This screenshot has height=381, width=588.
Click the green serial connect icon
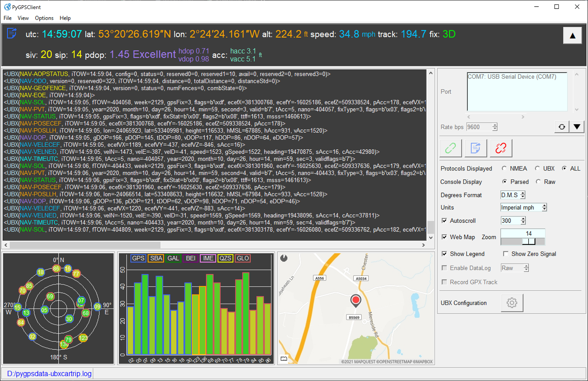[x=450, y=148]
